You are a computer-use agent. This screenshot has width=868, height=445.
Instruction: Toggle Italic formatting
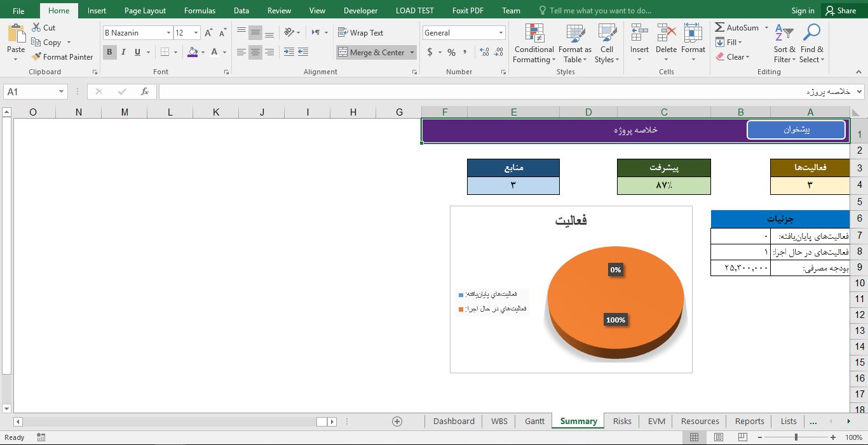coord(123,52)
